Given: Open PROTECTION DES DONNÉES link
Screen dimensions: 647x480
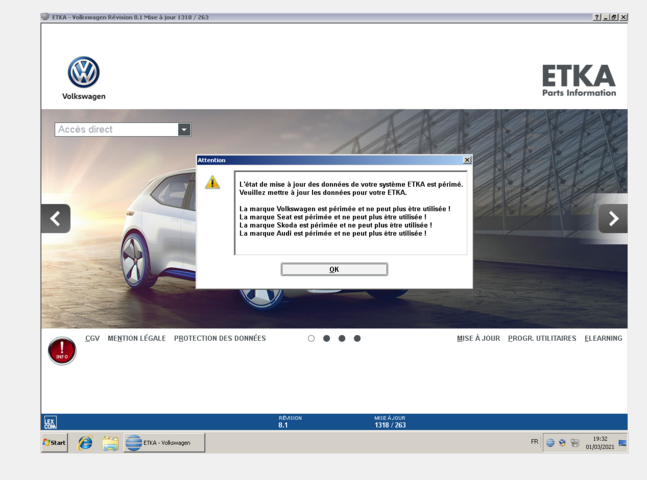Looking at the screenshot, I should 220,338.
